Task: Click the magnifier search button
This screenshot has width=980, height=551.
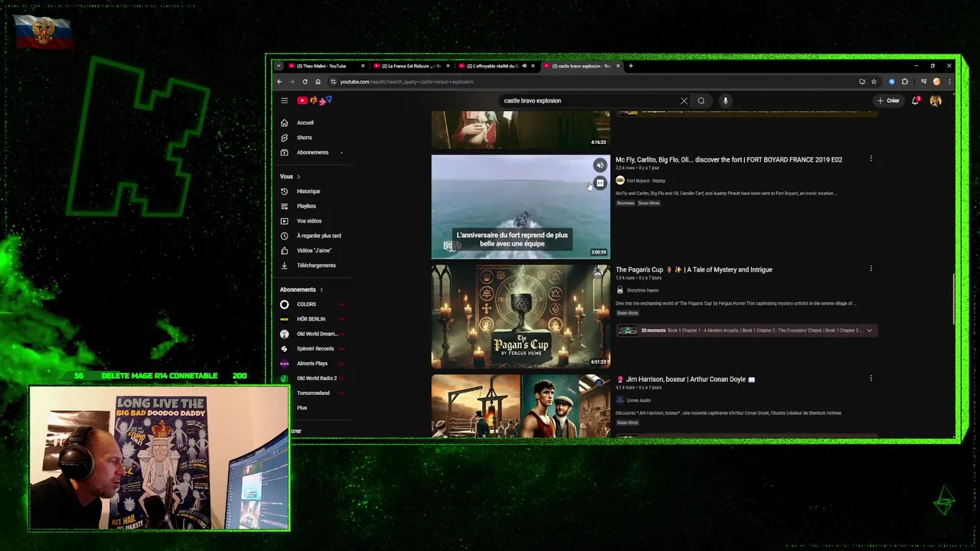Action: (x=701, y=100)
